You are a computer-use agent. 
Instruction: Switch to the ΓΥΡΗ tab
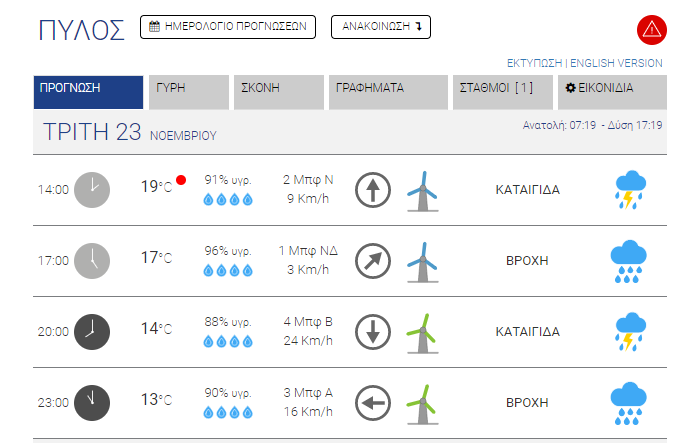tap(189, 92)
